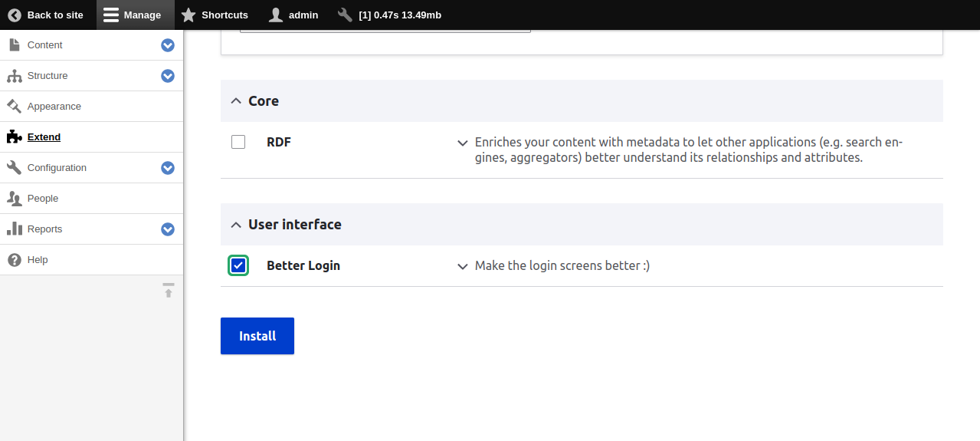Click the Help question mark icon

(x=14, y=260)
